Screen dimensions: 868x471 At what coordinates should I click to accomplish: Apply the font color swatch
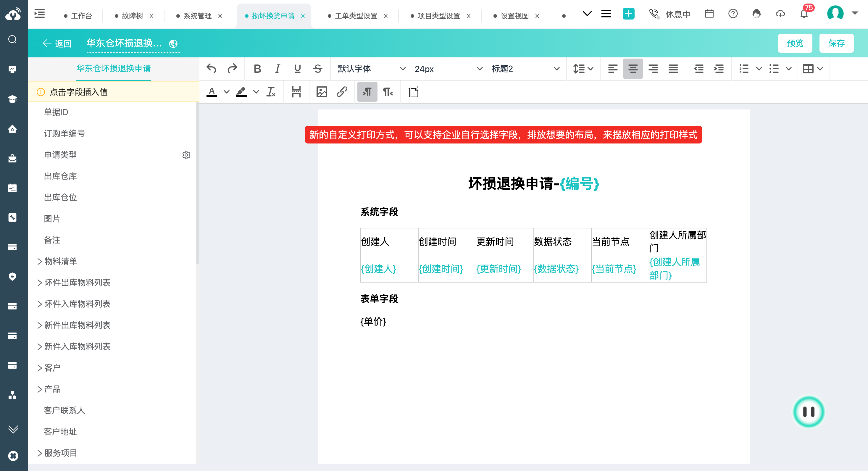(212, 92)
